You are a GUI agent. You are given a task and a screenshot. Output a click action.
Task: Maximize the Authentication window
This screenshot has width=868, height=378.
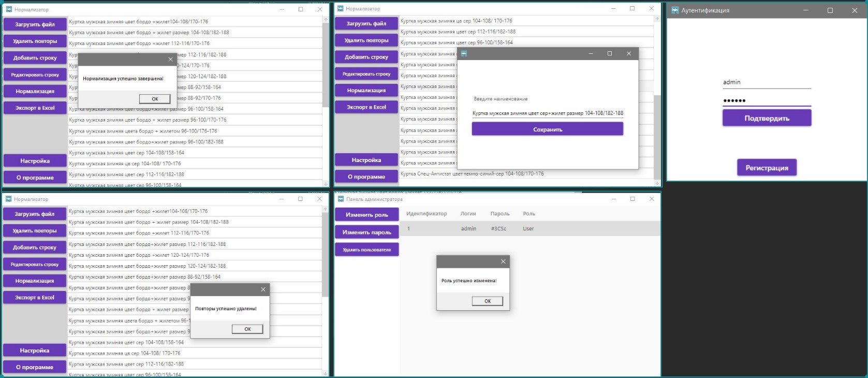pos(830,10)
